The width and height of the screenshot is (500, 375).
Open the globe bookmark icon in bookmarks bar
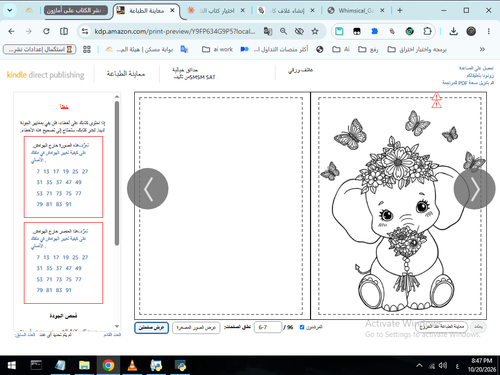point(320,49)
